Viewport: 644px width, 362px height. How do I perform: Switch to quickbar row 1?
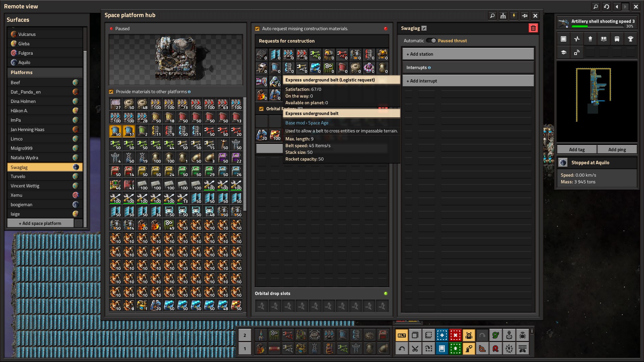(245, 349)
